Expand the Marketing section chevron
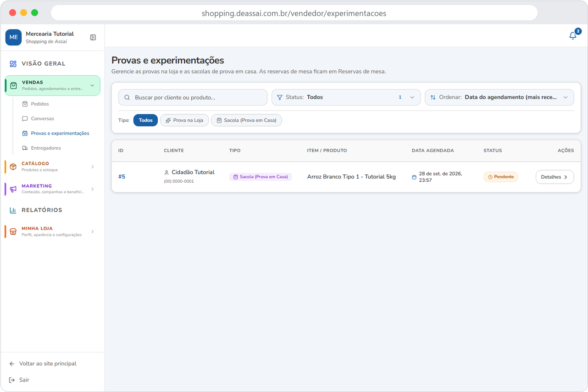 (x=92, y=189)
